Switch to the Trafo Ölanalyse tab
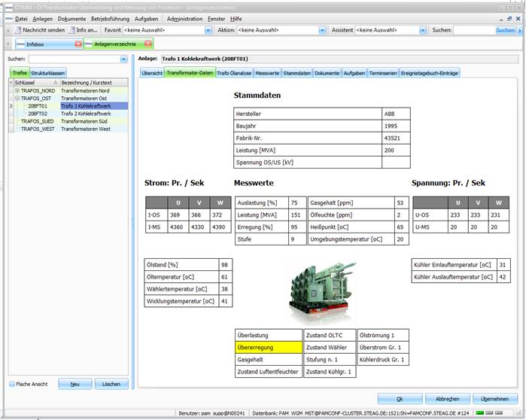 (x=234, y=73)
